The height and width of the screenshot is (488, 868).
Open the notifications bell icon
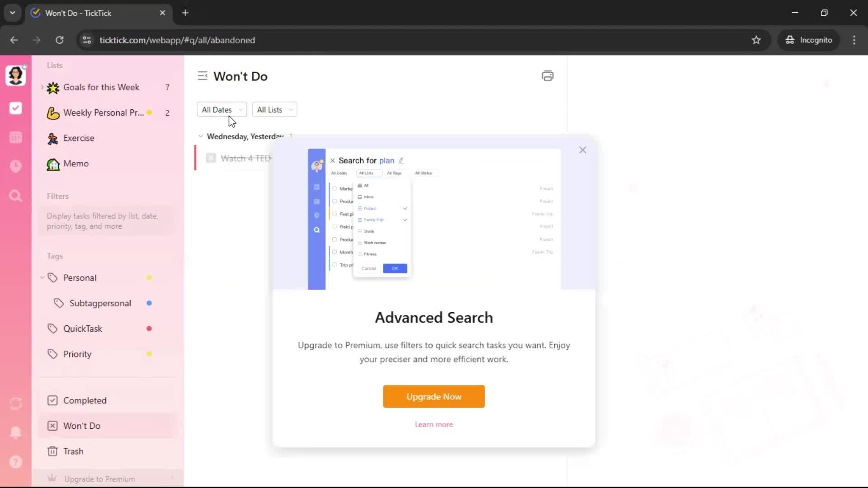tap(15, 432)
